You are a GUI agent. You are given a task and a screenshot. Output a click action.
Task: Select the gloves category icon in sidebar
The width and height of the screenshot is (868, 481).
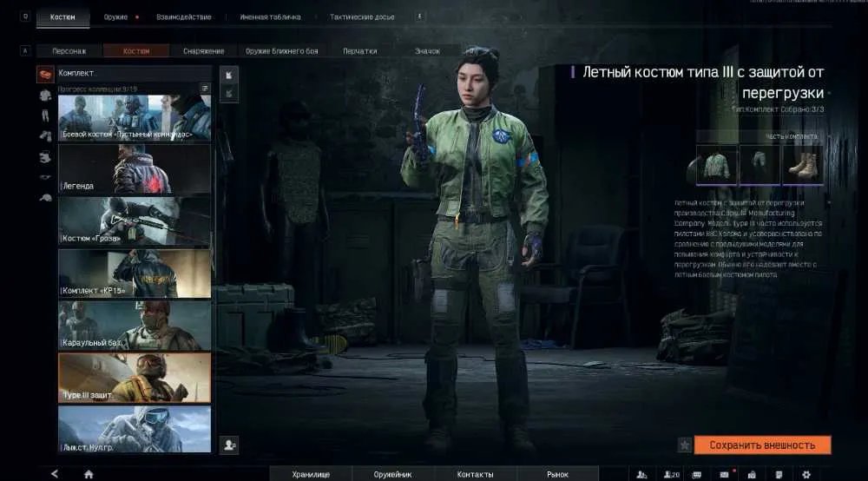[45, 135]
